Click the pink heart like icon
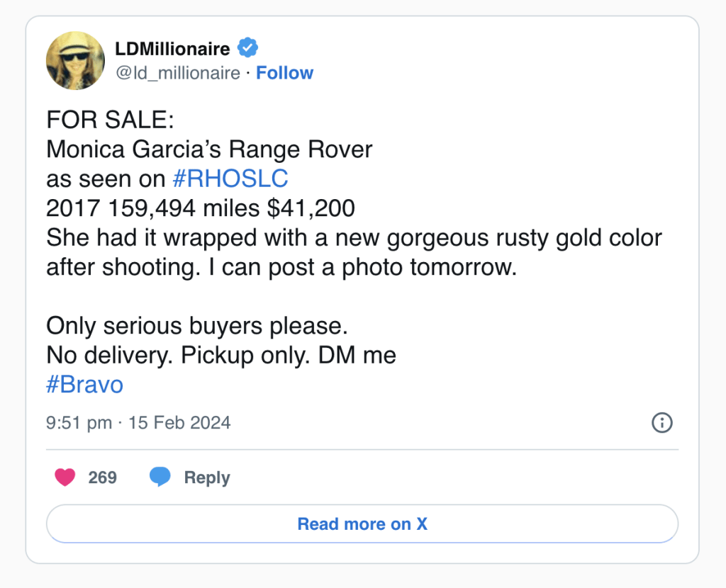The image size is (726, 588). point(65,477)
